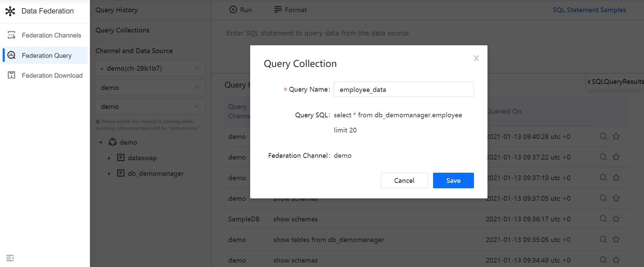The width and height of the screenshot is (644, 267).
Task: Close the Query Collection dialog with X
Action: point(476,58)
